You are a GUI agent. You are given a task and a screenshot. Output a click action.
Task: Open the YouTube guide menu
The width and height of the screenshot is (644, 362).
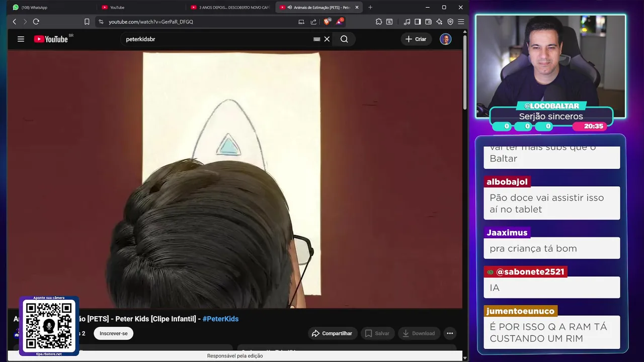tap(21, 39)
